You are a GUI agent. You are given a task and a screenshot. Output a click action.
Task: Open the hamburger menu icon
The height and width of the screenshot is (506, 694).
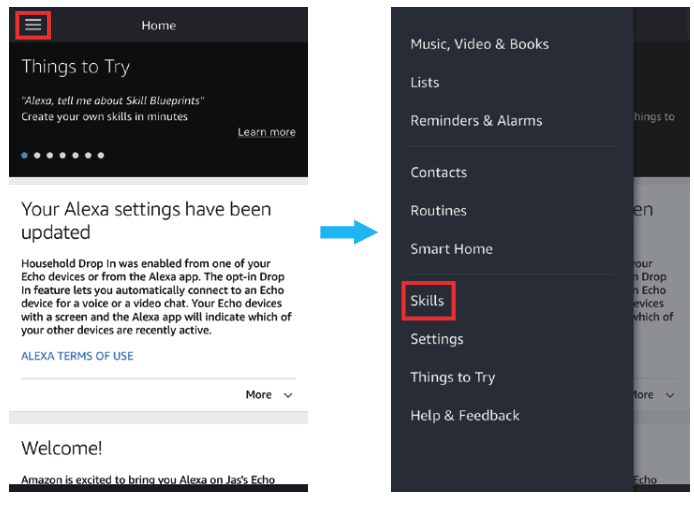[x=33, y=25]
